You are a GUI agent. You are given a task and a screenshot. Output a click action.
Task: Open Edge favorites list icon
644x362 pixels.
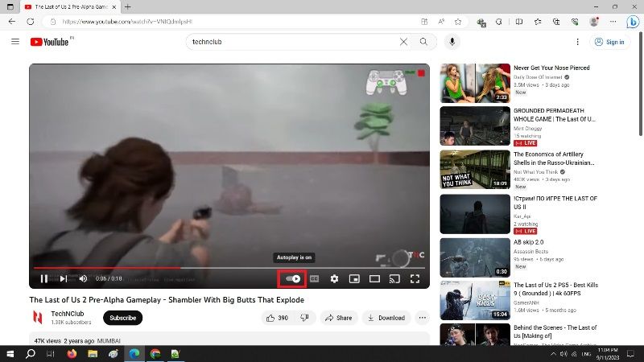coord(538,22)
